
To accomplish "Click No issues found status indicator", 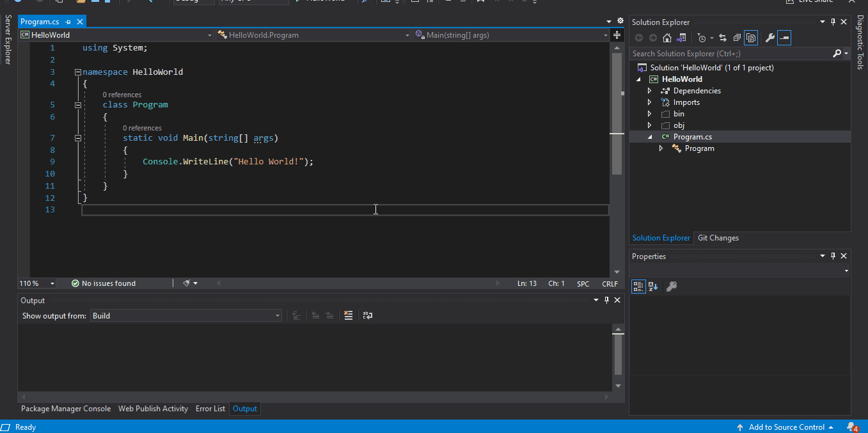I will pyautogui.click(x=104, y=283).
